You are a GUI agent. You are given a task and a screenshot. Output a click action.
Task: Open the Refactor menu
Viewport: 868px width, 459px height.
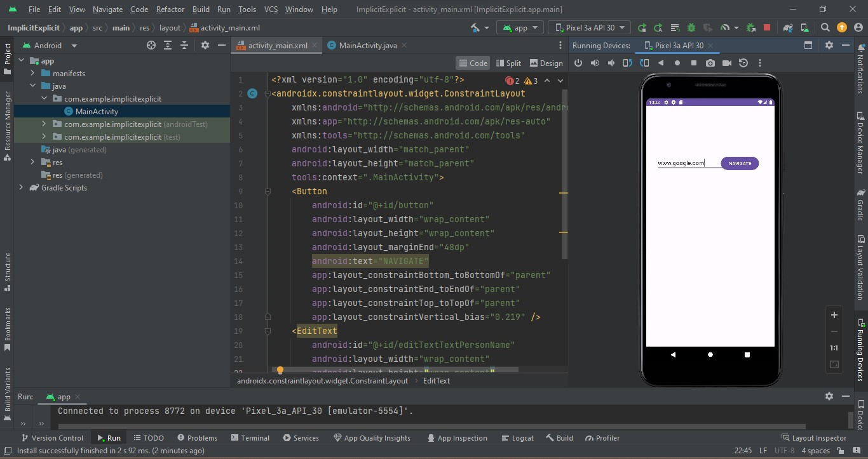coord(170,10)
